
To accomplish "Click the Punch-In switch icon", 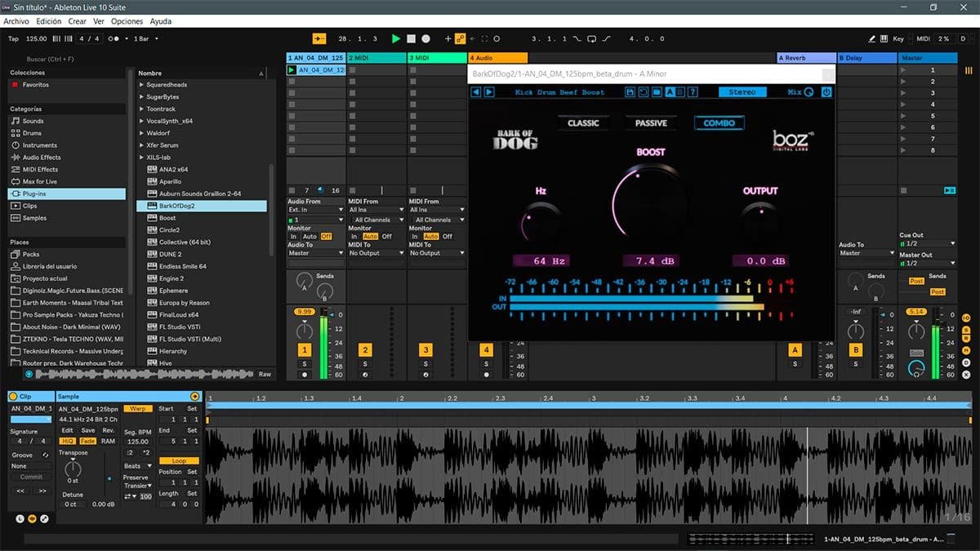I will click(x=577, y=38).
